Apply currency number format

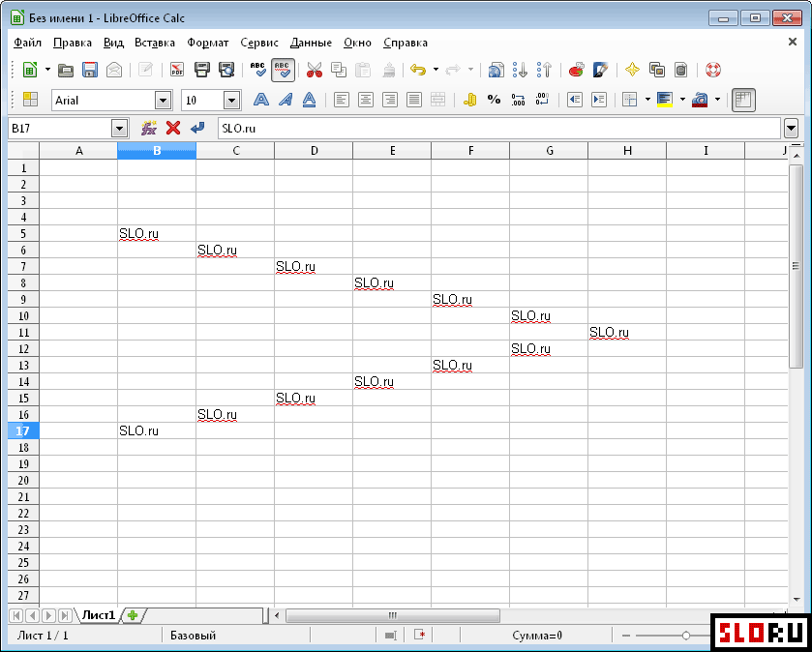[x=470, y=100]
